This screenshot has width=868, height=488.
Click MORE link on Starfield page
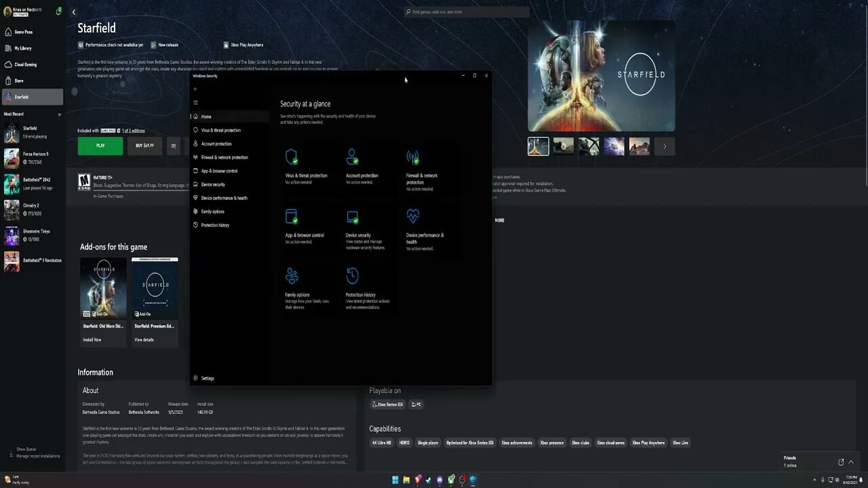coord(500,220)
